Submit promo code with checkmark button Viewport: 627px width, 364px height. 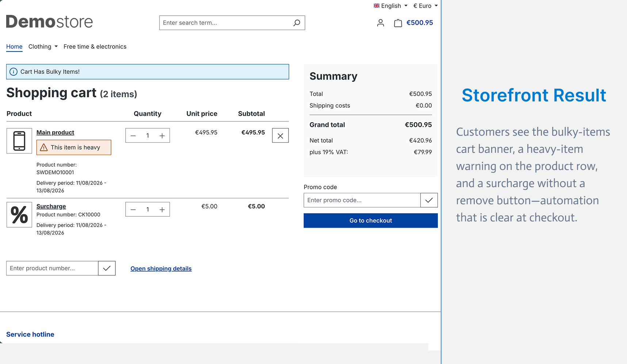click(x=429, y=200)
